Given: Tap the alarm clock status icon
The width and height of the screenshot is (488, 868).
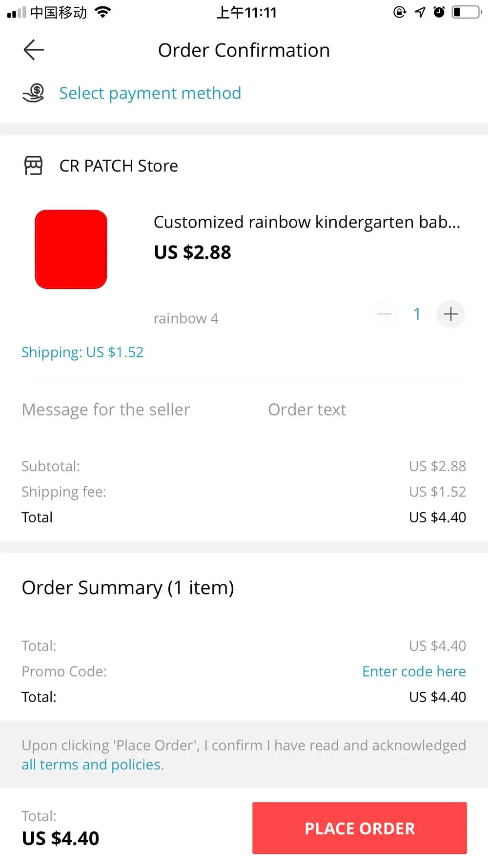Looking at the screenshot, I should [439, 12].
